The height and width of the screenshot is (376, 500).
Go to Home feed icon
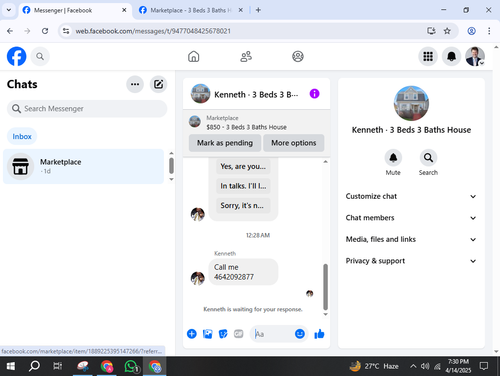193,56
